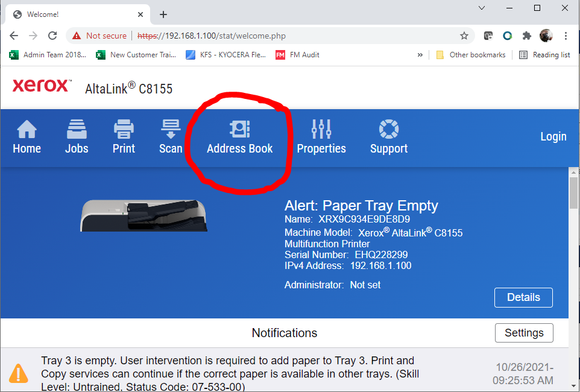Click the AltaLink C8155 title
The height and width of the screenshot is (392, 580).
(129, 89)
